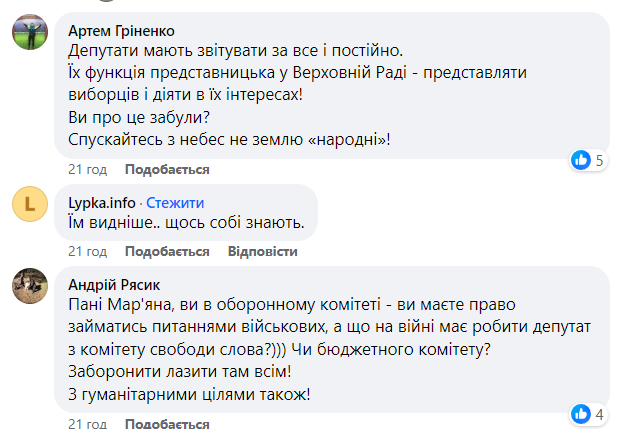Reply to the Lypka.info comment via Відповісти
This screenshot has width=621, height=429.
tap(263, 250)
